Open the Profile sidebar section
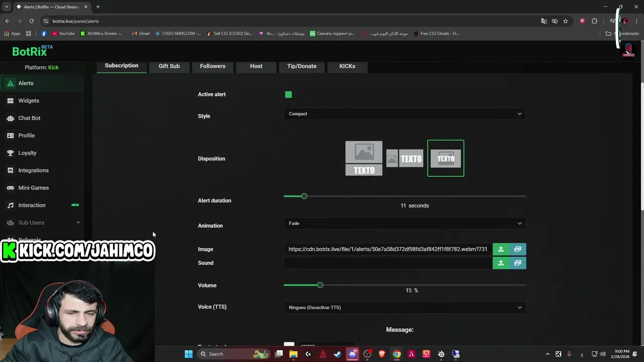 tap(42, 136)
